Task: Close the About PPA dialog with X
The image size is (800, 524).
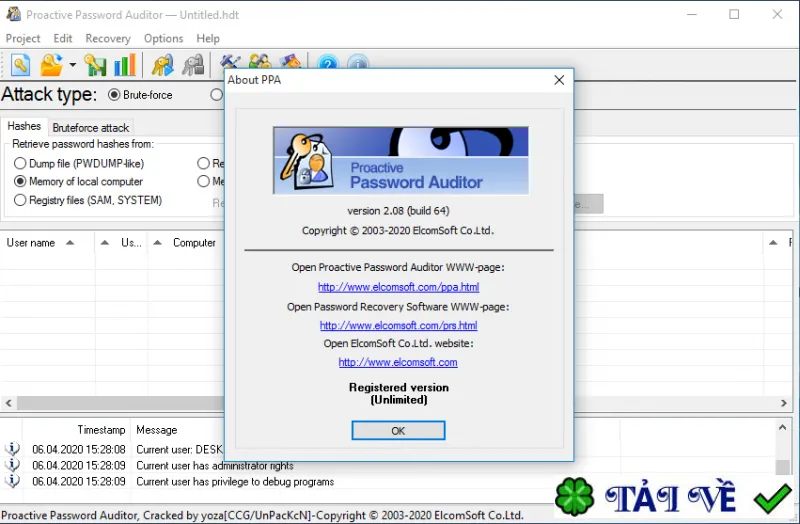Action: (x=559, y=80)
